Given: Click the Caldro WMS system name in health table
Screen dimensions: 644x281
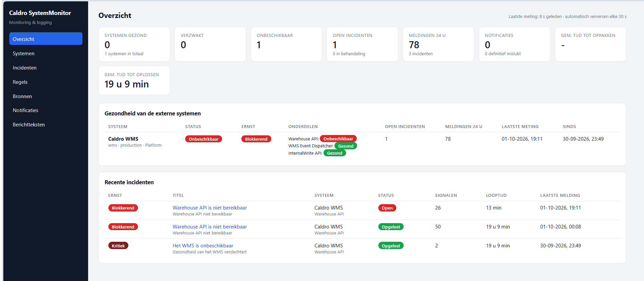Looking at the screenshot, I should pos(123,139).
